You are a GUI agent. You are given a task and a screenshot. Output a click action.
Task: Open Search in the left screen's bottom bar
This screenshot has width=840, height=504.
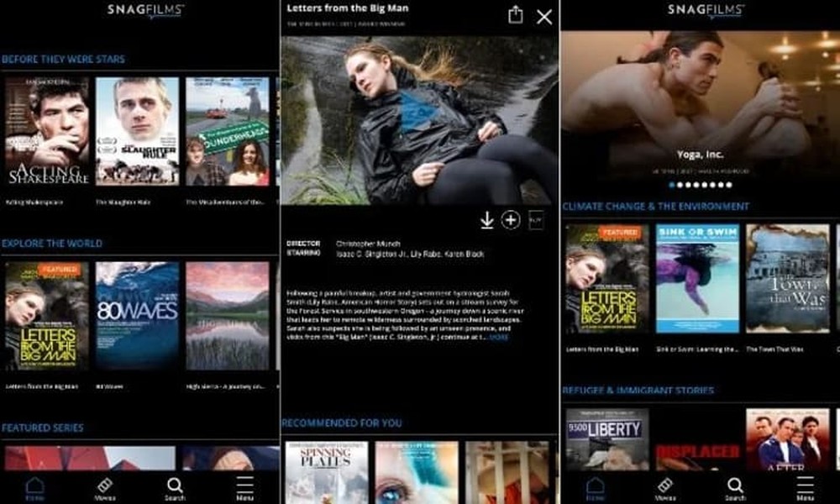click(x=175, y=488)
